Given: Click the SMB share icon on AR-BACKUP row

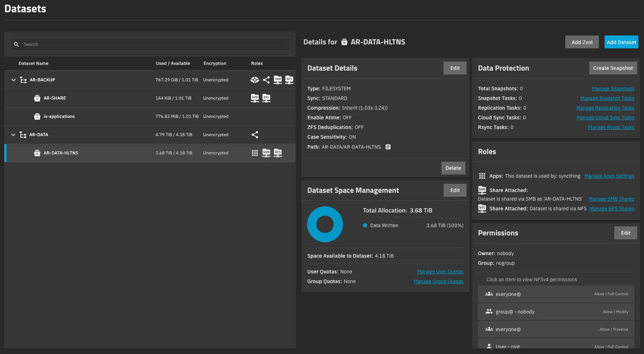Looking at the screenshot, I should 277,80.
